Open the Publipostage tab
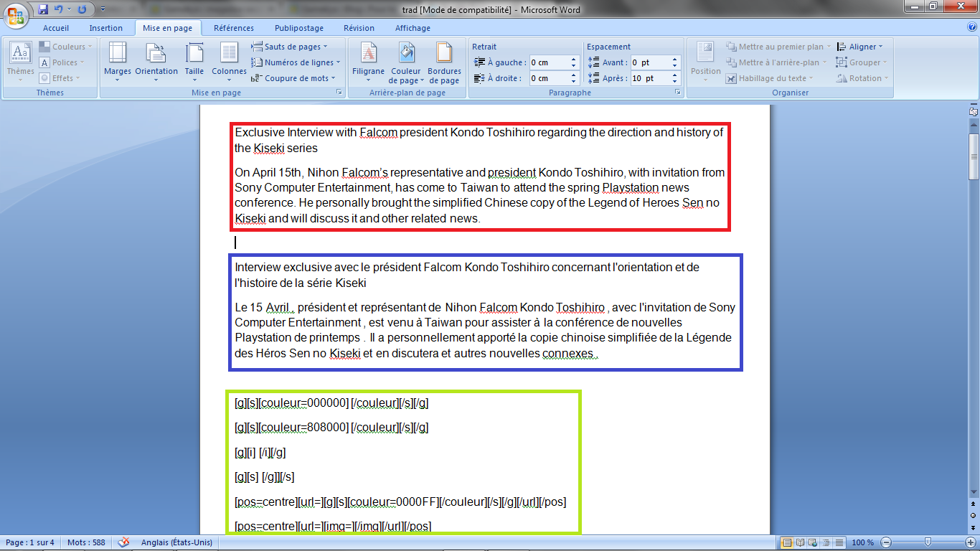 299,28
